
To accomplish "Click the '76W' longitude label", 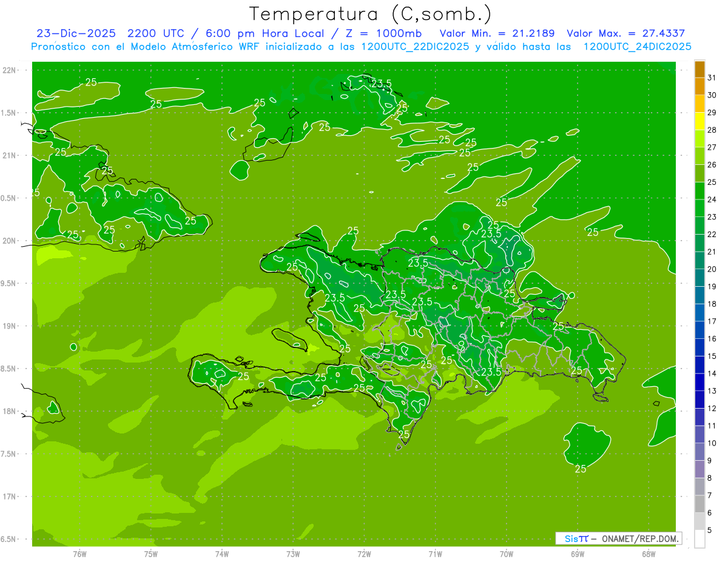I will pyautogui.click(x=79, y=554).
